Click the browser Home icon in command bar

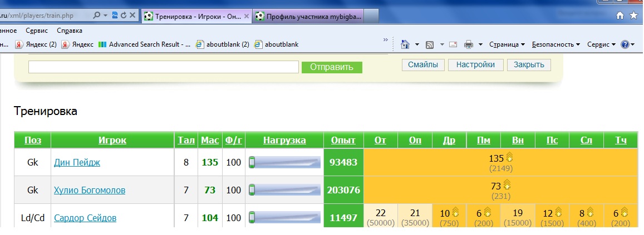pos(405,44)
